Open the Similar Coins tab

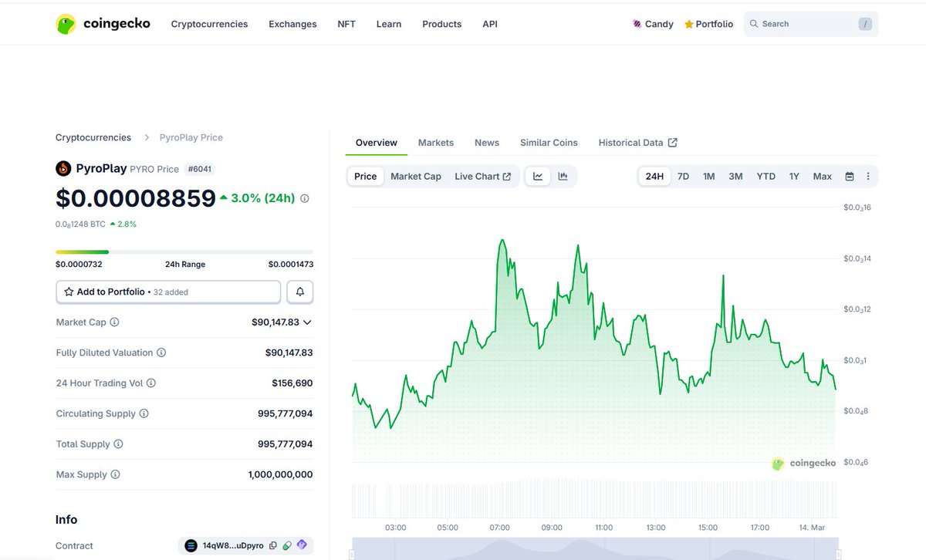(549, 142)
